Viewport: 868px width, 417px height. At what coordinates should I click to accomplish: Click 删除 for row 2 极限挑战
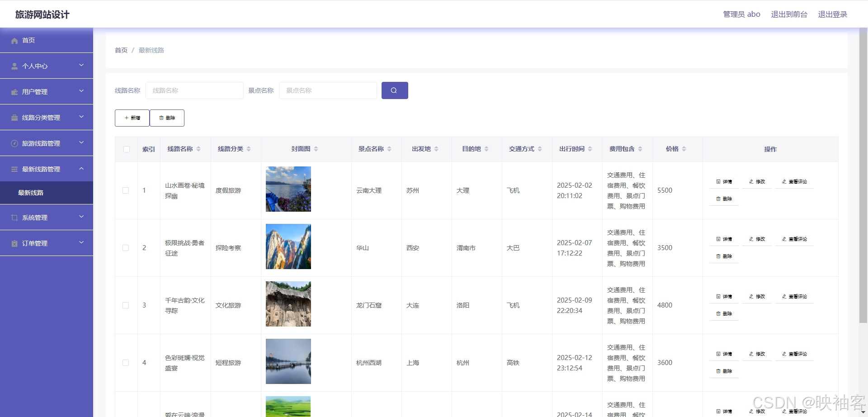click(724, 256)
